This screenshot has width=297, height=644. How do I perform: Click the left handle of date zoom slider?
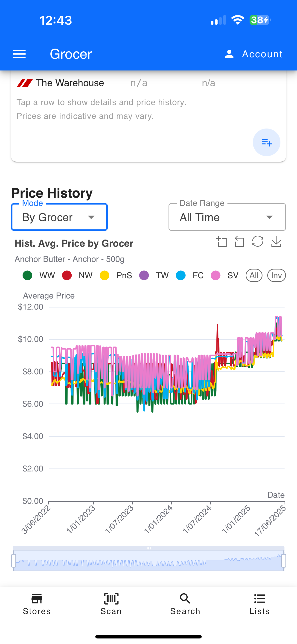14,560
